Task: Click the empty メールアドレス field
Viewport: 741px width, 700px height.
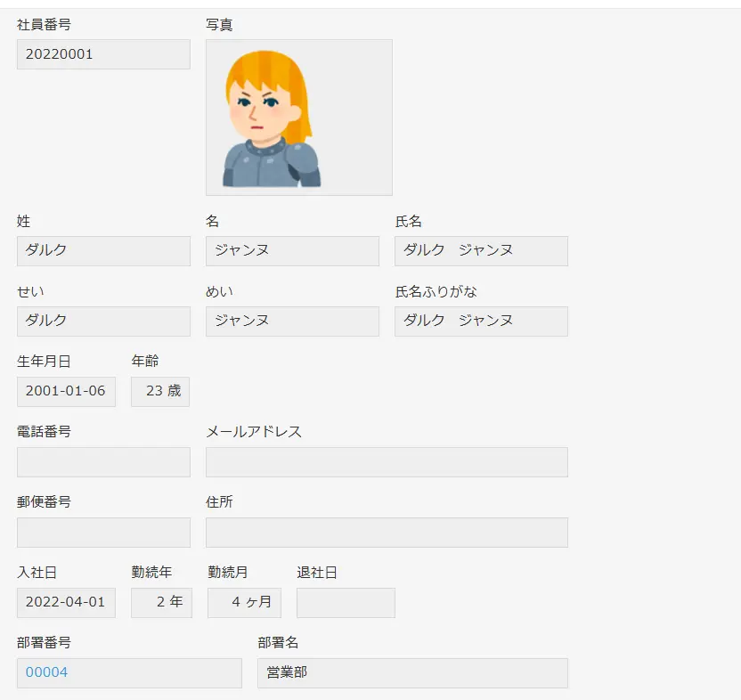Action: point(387,461)
